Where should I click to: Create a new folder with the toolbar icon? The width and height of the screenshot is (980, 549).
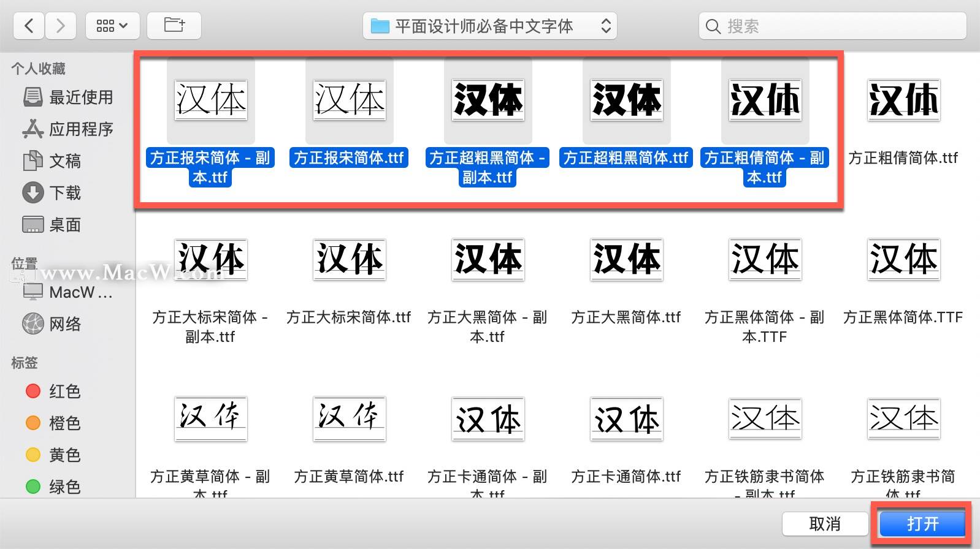[x=174, y=26]
